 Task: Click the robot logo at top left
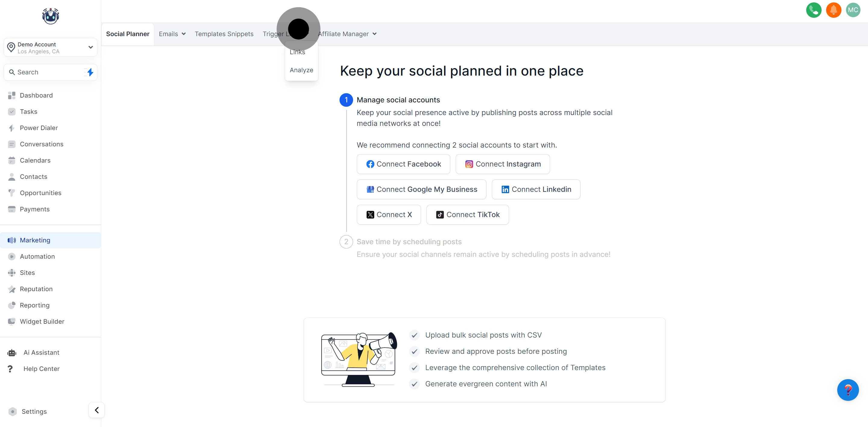click(51, 16)
